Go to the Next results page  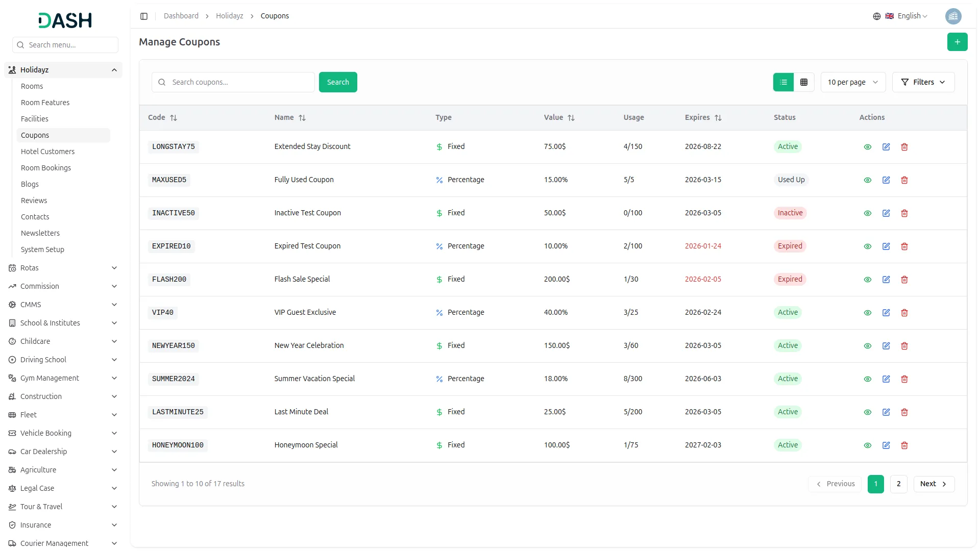[x=934, y=484]
